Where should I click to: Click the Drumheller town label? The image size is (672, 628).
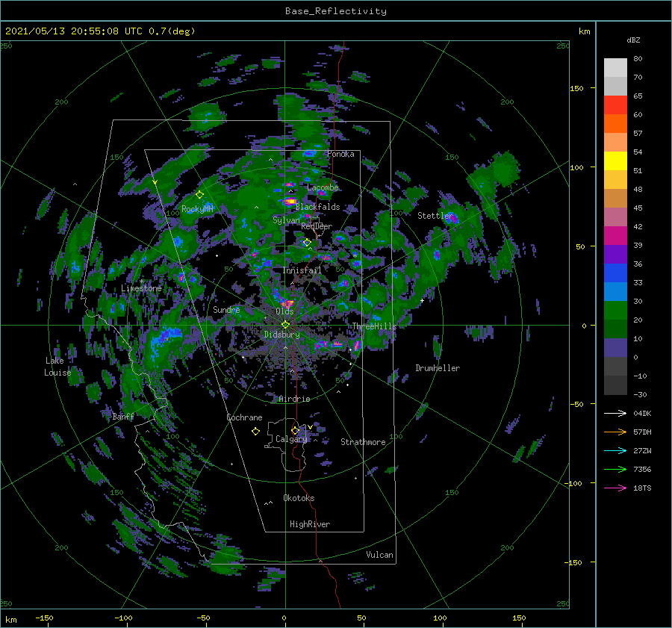point(438,368)
